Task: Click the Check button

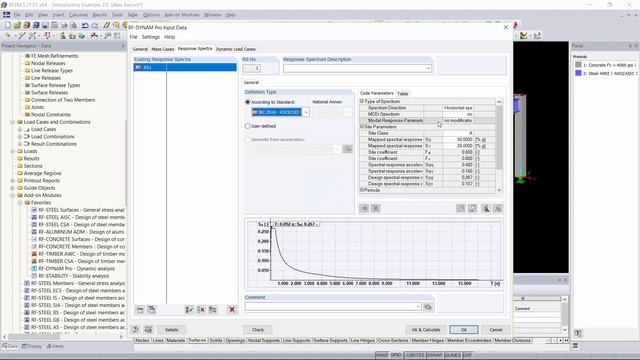Action: click(x=258, y=329)
